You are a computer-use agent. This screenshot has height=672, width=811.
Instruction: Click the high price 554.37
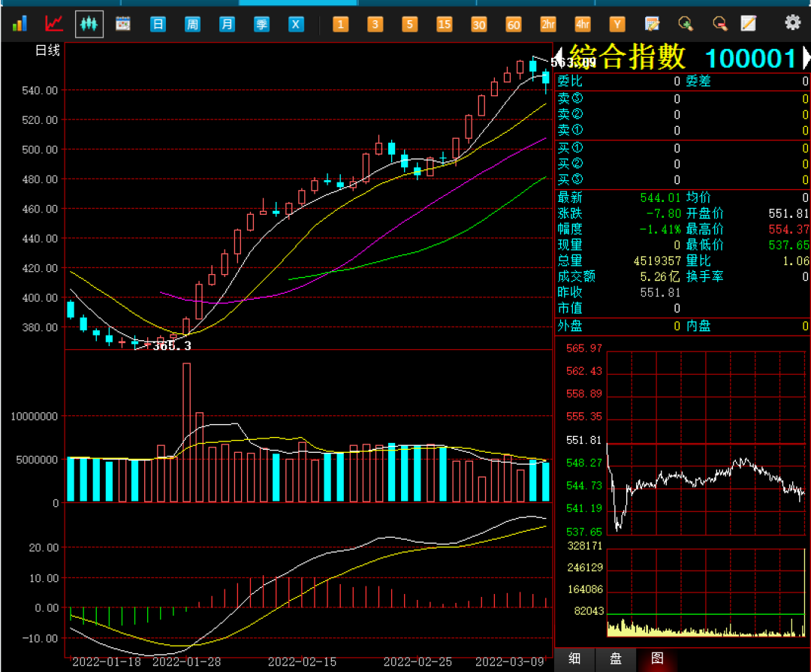788,229
